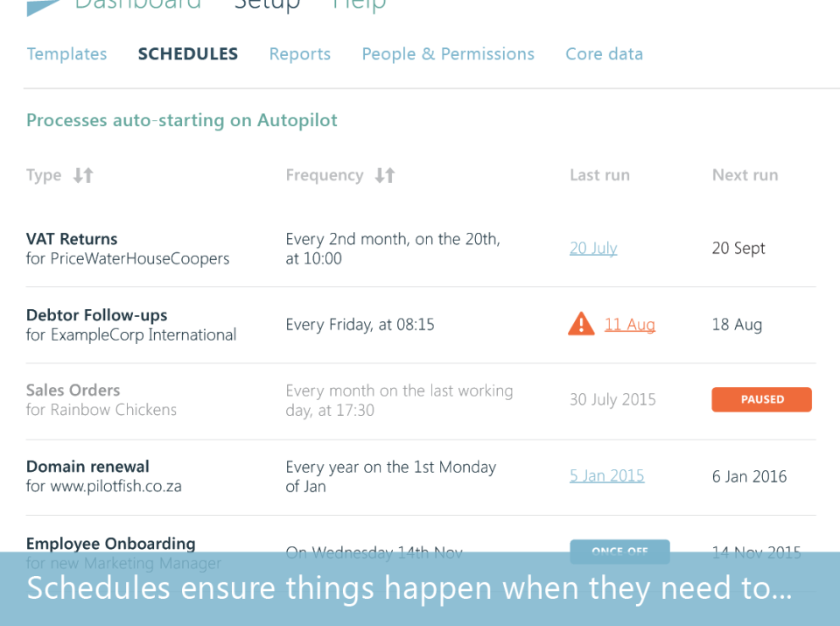Open the Help menu
The height and width of the screenshot is (626, 840).
coord(358,5)
